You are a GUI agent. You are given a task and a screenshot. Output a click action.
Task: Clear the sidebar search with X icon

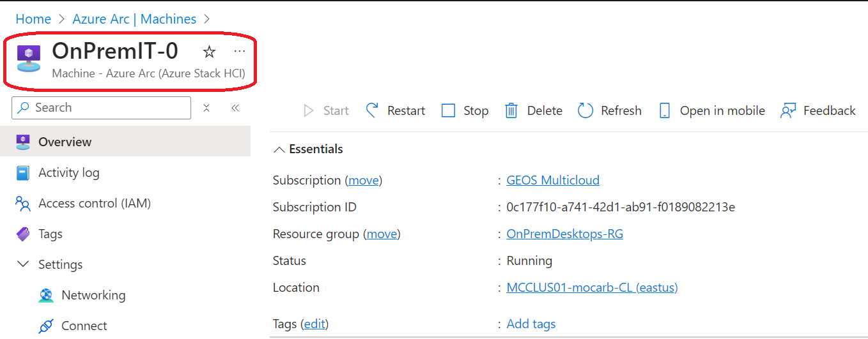click(206, 108)
